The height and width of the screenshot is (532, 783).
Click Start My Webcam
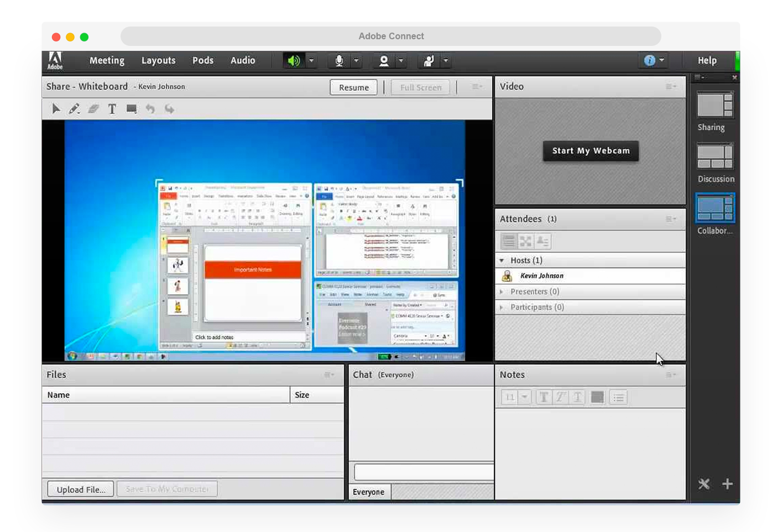tap(591, 151)
